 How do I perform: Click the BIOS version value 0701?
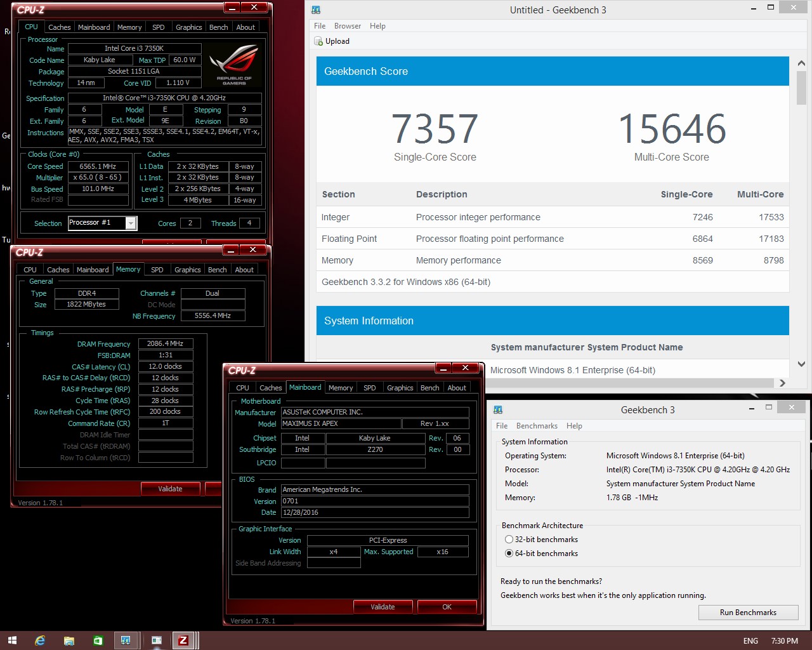point(375,501)
